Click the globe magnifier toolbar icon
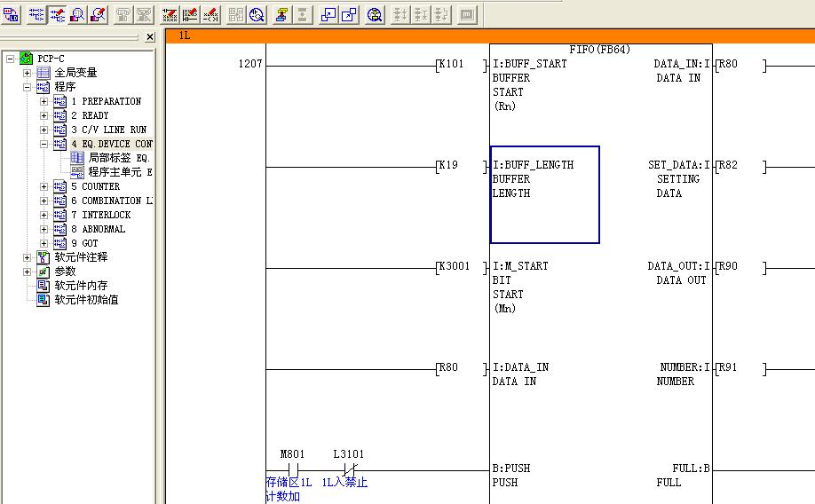Viewport: 815px width, 504px height. coord(375,14)
